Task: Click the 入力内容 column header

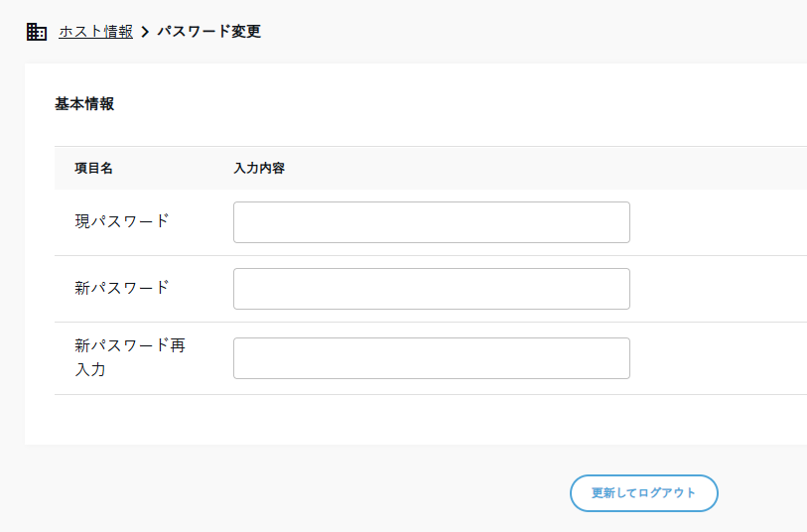Action: (x=259, y=168)
